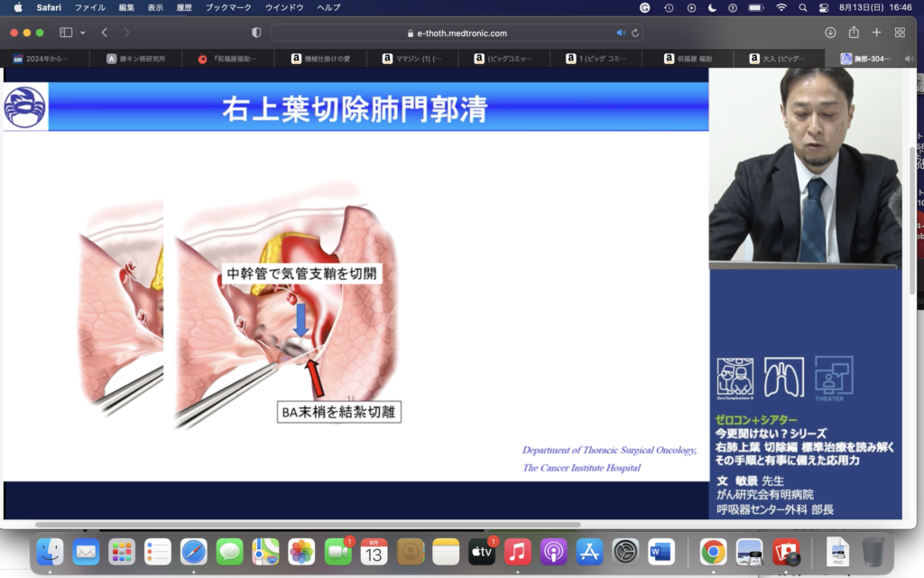The width and height of the screenshot is (924, 578).
Task: Click the speaker video thumbnail
Action: pos(805,167)
